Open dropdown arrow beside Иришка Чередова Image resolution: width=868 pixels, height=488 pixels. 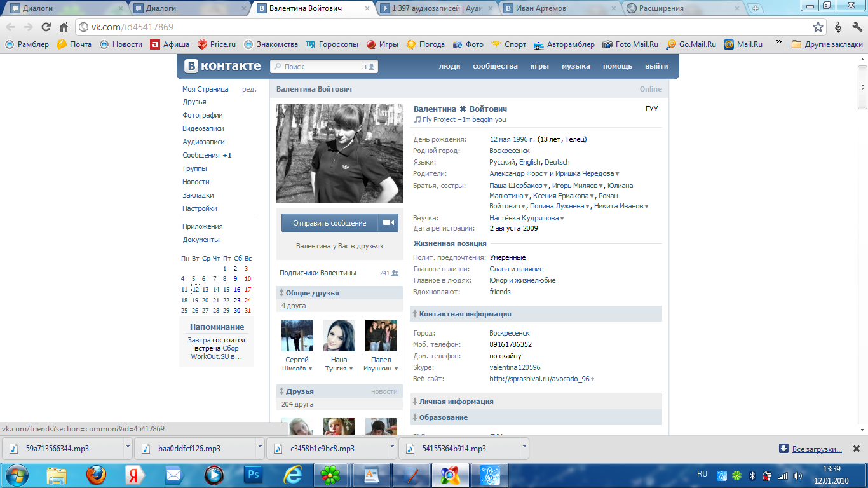(617, 174)
